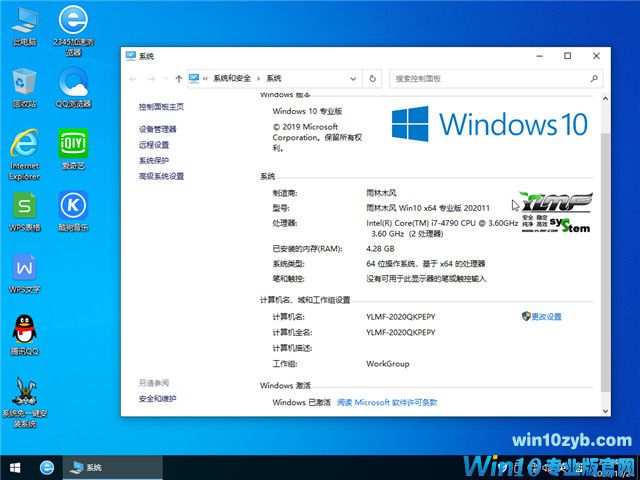Expand the address bar history dropdown
The width and height of the screenshot is (640, 480).
353,79
